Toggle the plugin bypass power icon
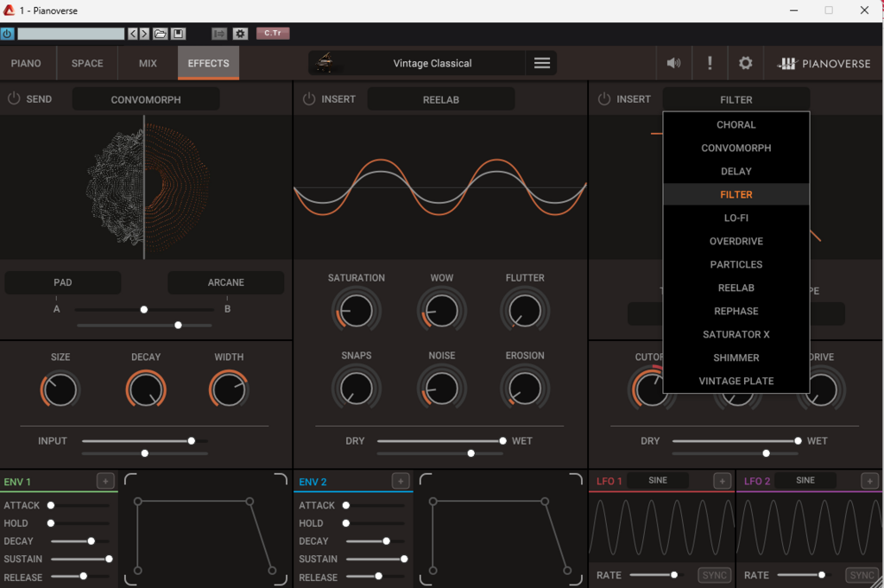 pyautogui.click(x=7, y=34)
